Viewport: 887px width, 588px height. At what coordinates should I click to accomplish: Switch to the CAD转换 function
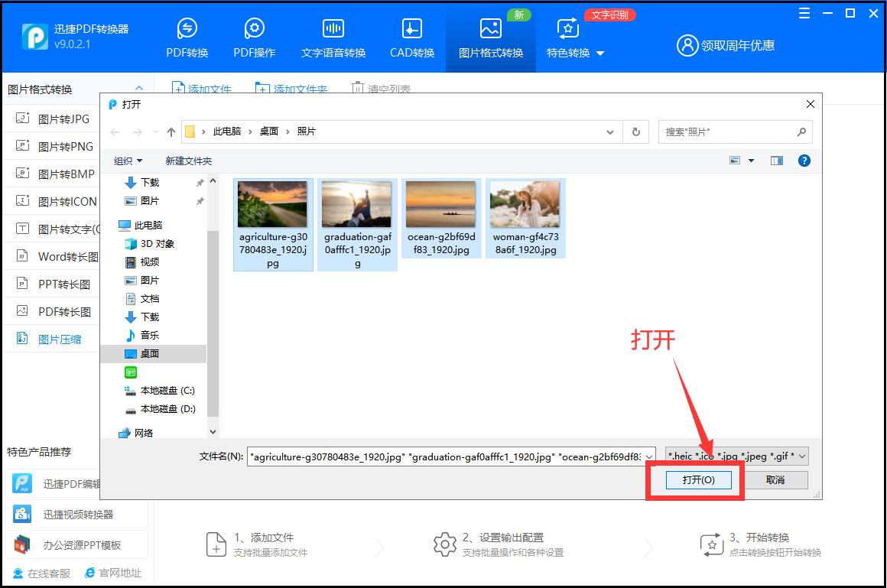[411, 36]
